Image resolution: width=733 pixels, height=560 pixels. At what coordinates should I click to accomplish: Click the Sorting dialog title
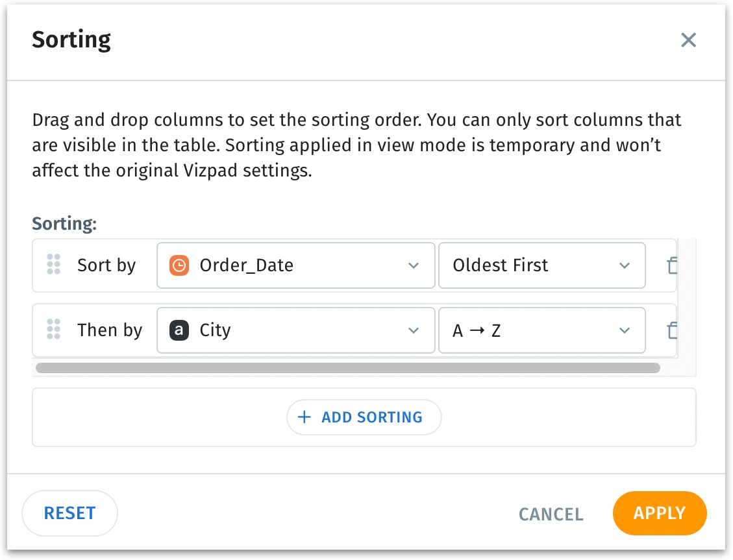pos(71,40)
